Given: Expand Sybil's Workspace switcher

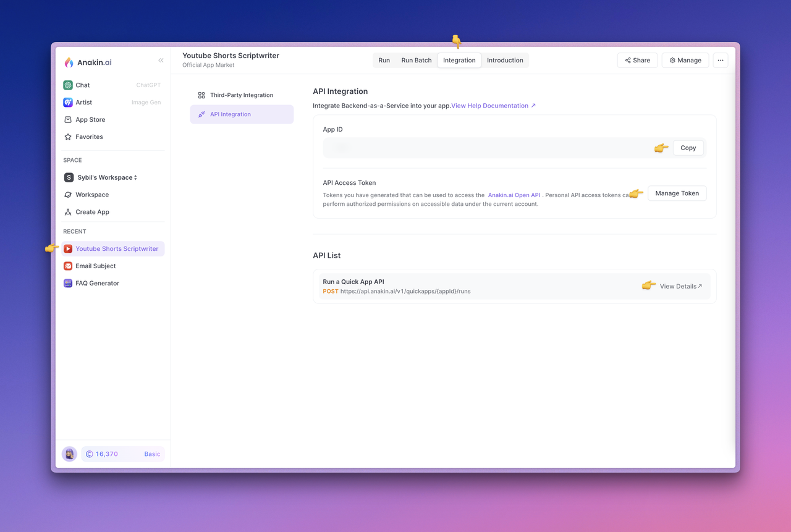Looking at the screenshot, I should pos(107,178).
